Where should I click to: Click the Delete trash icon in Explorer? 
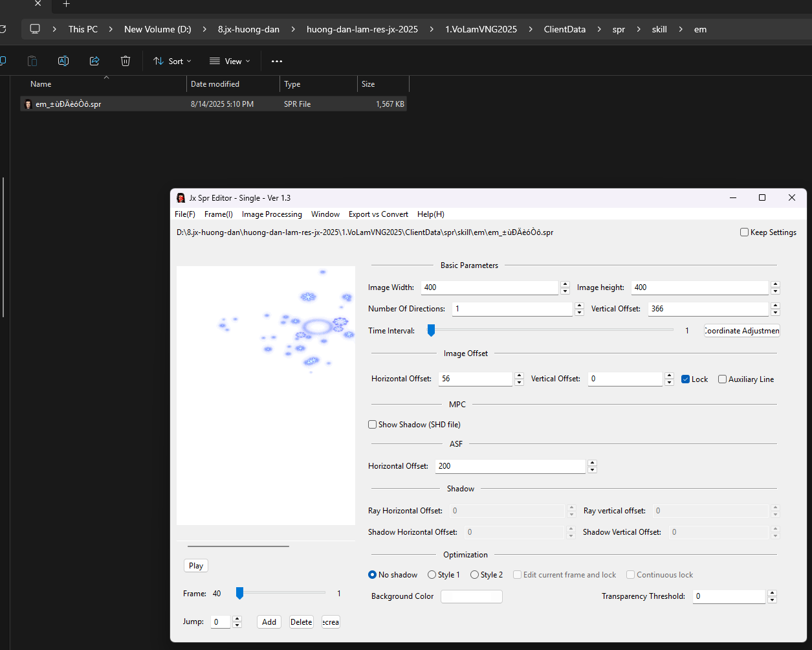tap(126, 61)
